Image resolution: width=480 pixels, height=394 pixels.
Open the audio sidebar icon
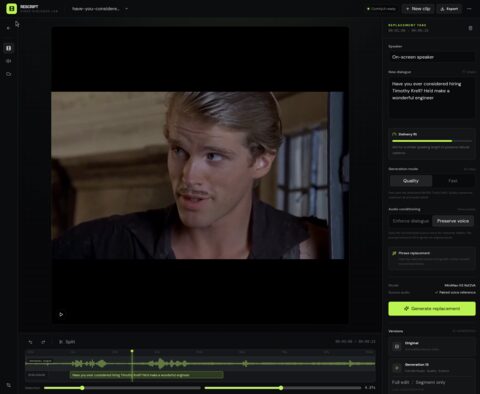9,61
